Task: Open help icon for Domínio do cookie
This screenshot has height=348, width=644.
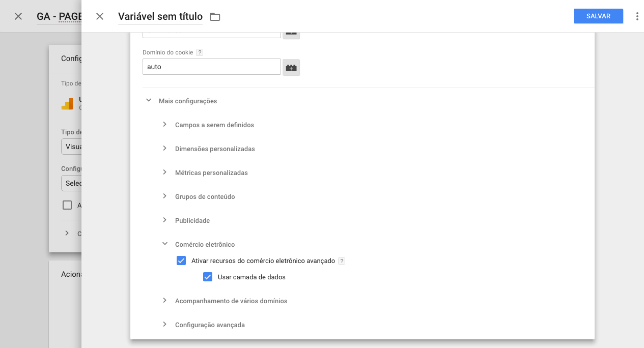Action: pyautogui.click(x=200, y=52)
